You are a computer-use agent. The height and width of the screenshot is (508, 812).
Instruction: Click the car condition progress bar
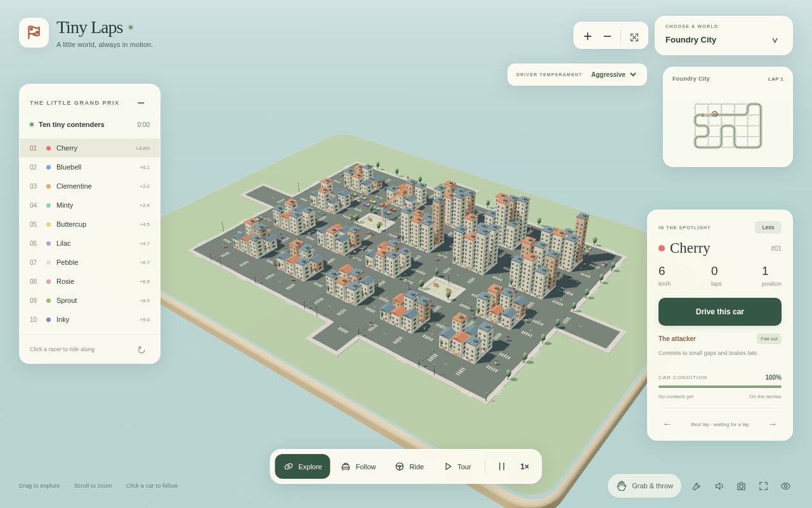(720, 387)
